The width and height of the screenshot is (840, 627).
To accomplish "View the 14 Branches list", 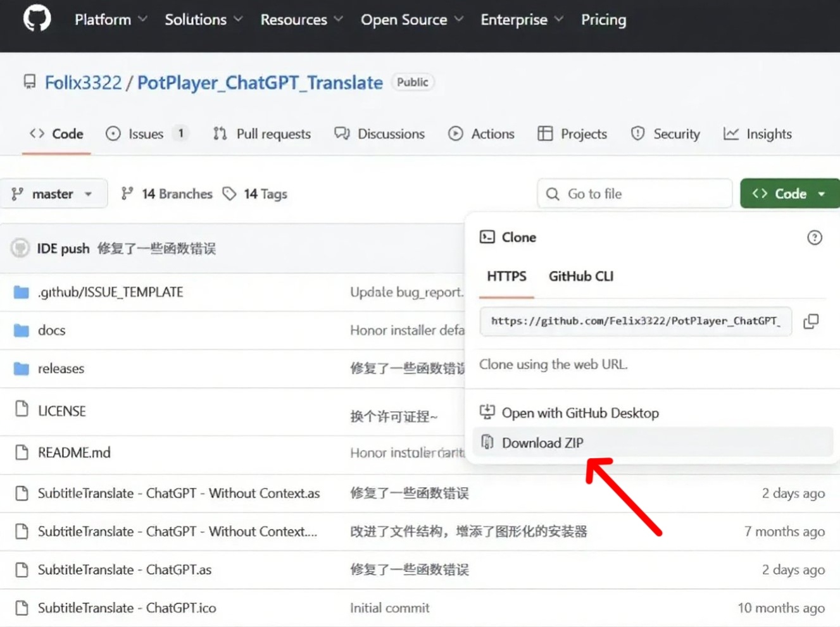I will point(167,194).
